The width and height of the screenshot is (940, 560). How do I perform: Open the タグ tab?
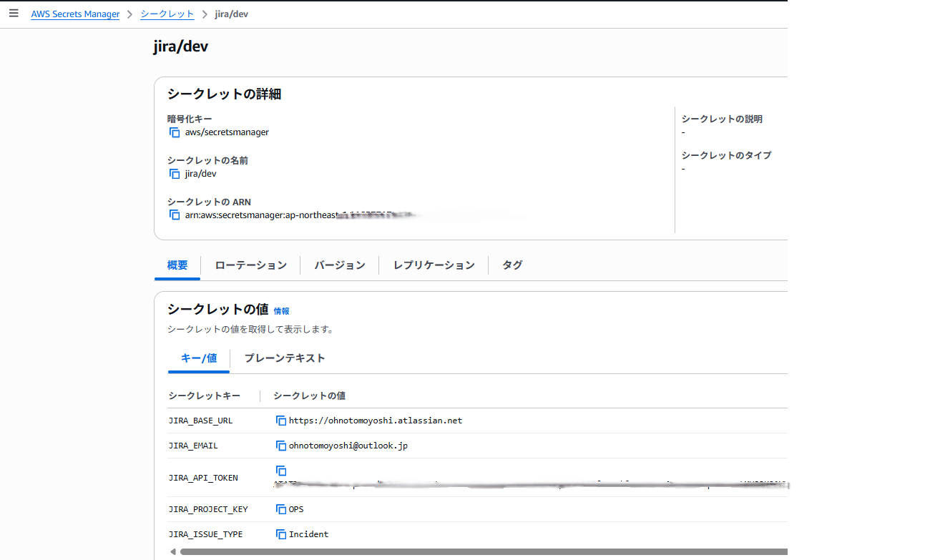coord(512,265)
